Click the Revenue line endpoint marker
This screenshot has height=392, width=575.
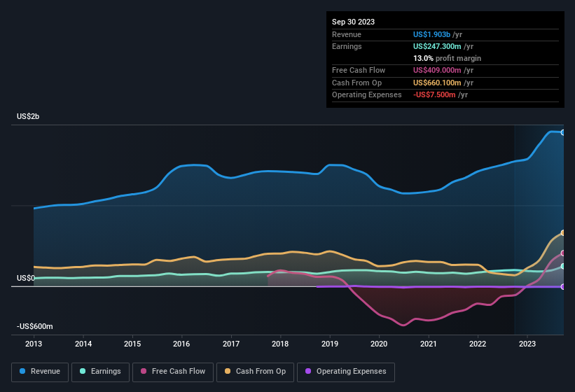pos(563,132)
